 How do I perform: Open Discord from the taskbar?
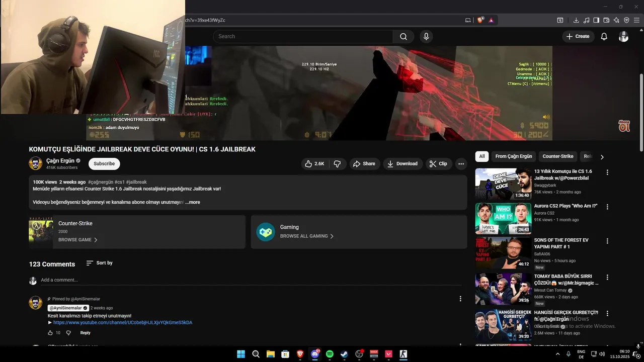(315, 354)
